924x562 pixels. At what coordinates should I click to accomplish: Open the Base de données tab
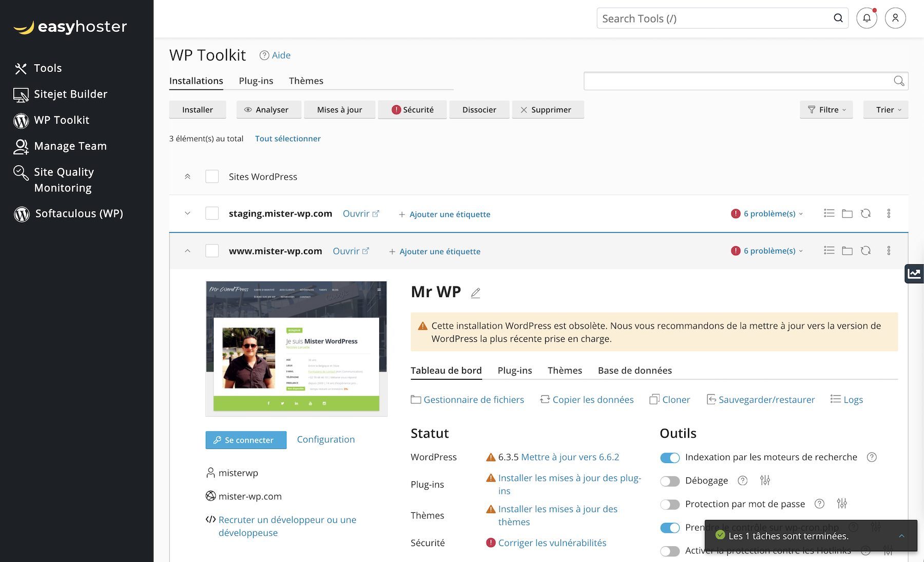[634, 370]
